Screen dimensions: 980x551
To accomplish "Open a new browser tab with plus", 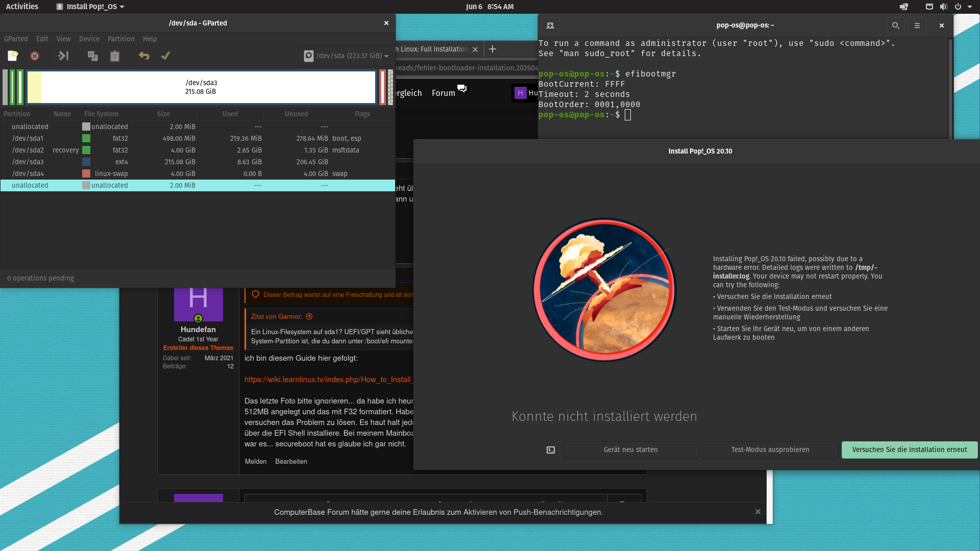I will coord(493,49).
